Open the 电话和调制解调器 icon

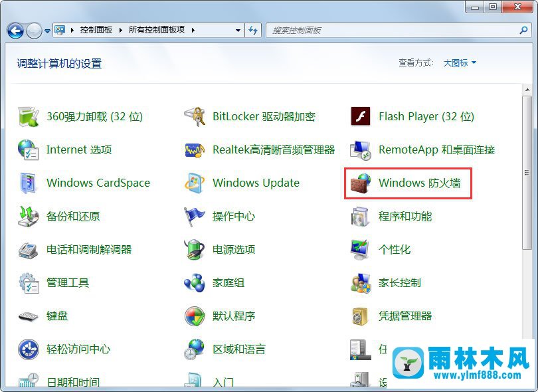[x=29, y=250]
